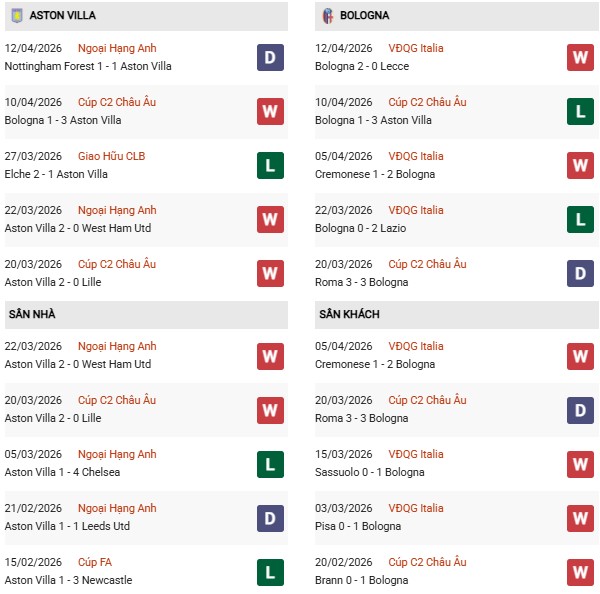Click the D badge for Aston Villa–Leeds match

point(270,518)
